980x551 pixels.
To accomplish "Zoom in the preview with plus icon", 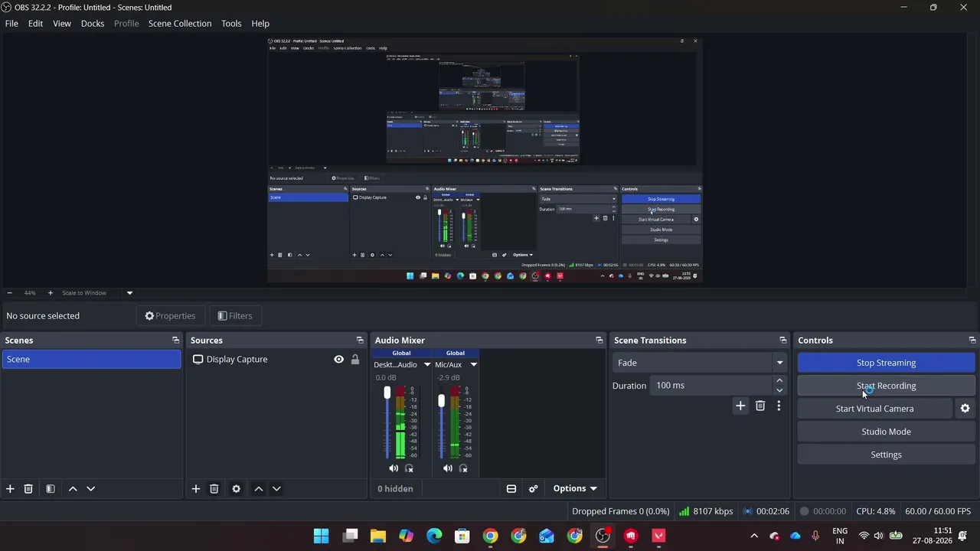I will (x=51, y=293).
